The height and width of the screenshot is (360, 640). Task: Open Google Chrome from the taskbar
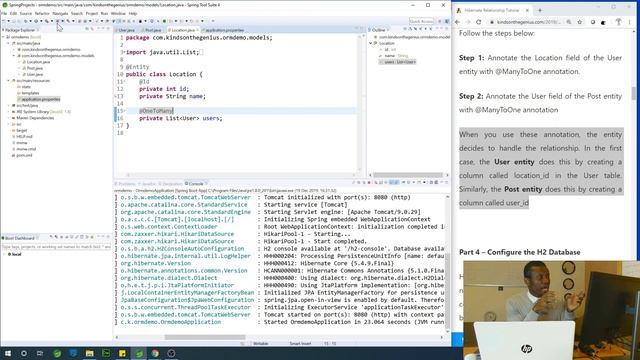click(x=155, y=353)
